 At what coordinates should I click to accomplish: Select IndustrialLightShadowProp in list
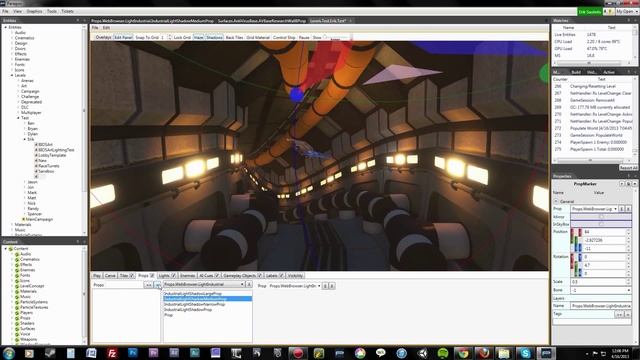[188, 310]
